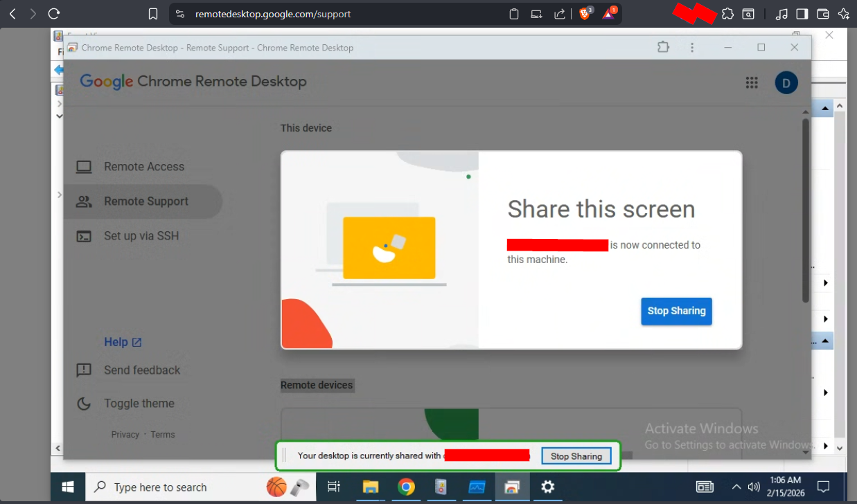Open Task View on the taskbar
This screenshot has height=504, width=857.
334,487
